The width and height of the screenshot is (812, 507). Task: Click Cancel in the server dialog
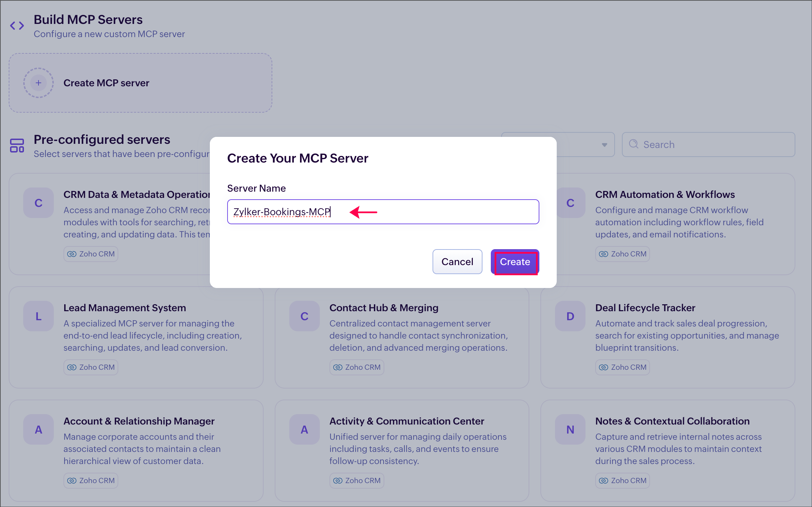457,262
